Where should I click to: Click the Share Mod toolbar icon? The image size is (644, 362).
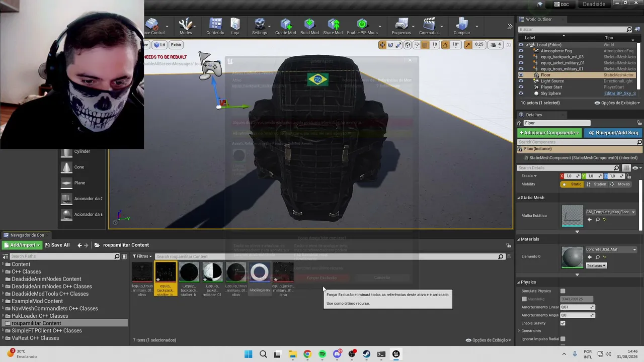tap(333, 27)
